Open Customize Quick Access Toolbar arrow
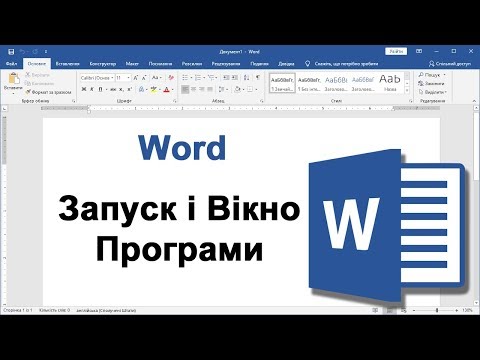Image resolution: width=480 pixels, height=360 pixels. coord(46,52)
